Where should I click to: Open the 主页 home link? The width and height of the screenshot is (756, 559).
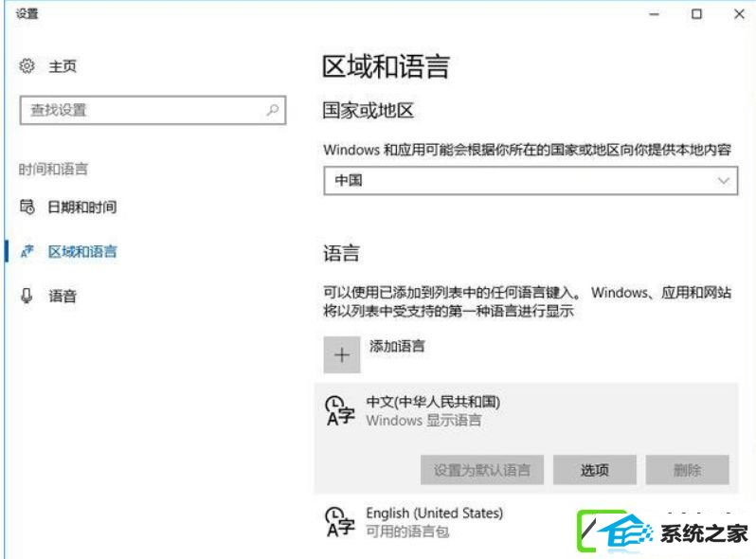tap(63, 66)
